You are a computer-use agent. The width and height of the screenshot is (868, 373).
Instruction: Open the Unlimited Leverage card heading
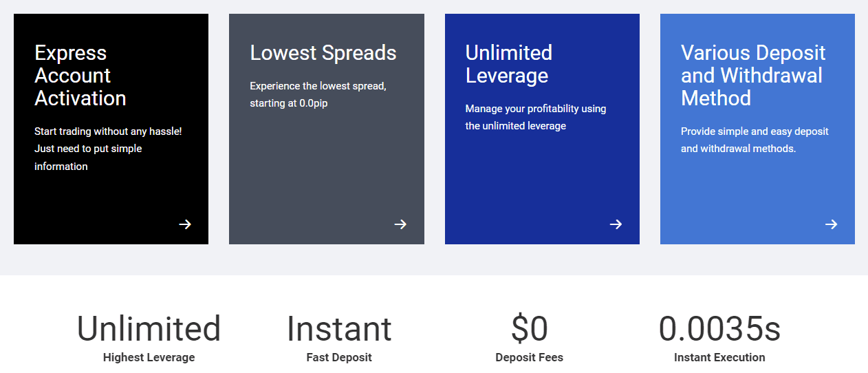(x=508, y=64)
